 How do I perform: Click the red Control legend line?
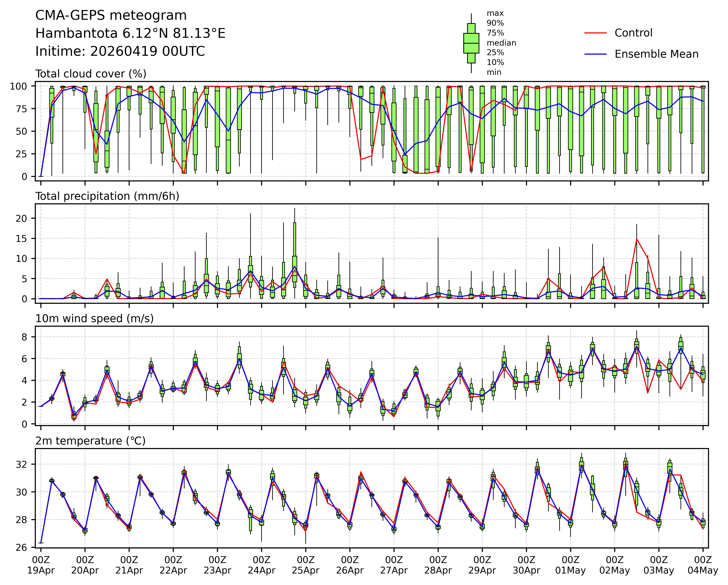(x=595, y=33)
